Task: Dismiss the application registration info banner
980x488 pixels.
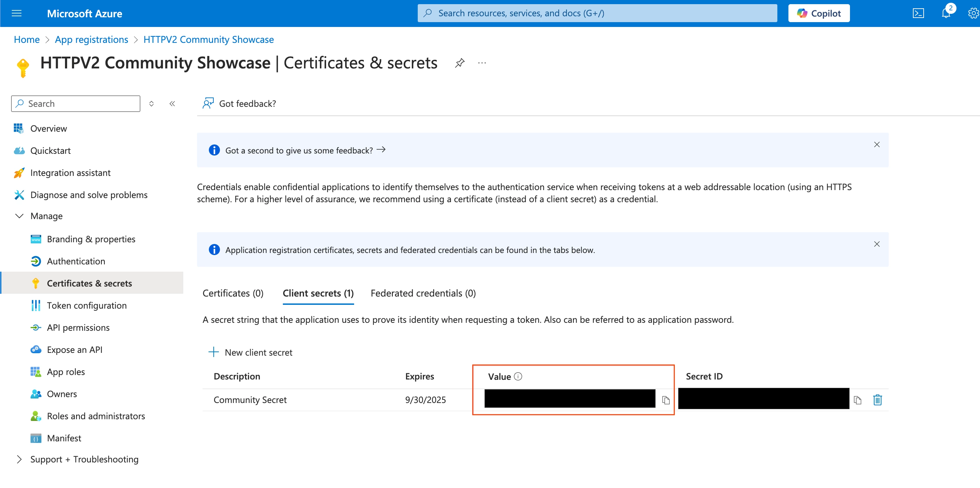Action: click(x=877, y=244)
